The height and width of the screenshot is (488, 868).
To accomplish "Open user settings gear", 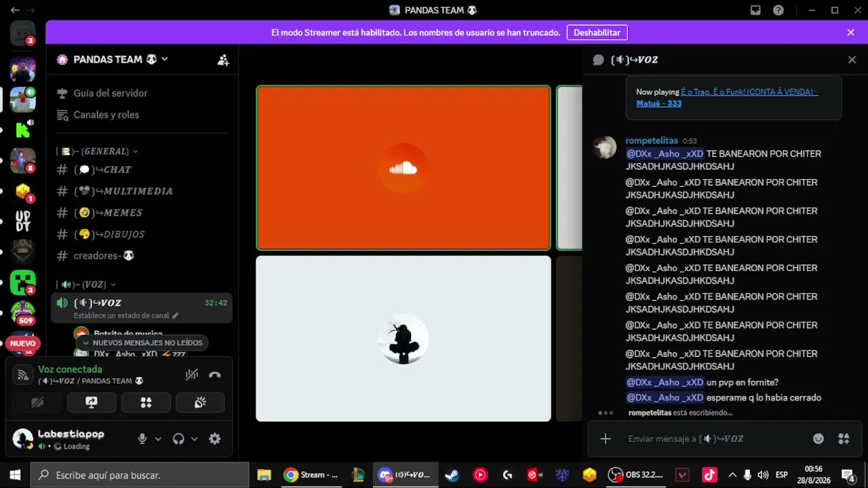I will [x=215, y=439].
